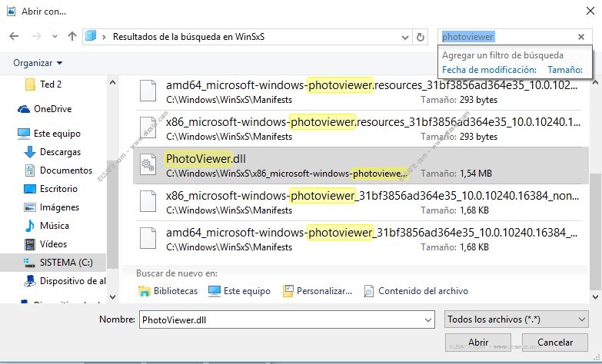
Task: Choose Personalizar... search location
Action: pos(318,291)
